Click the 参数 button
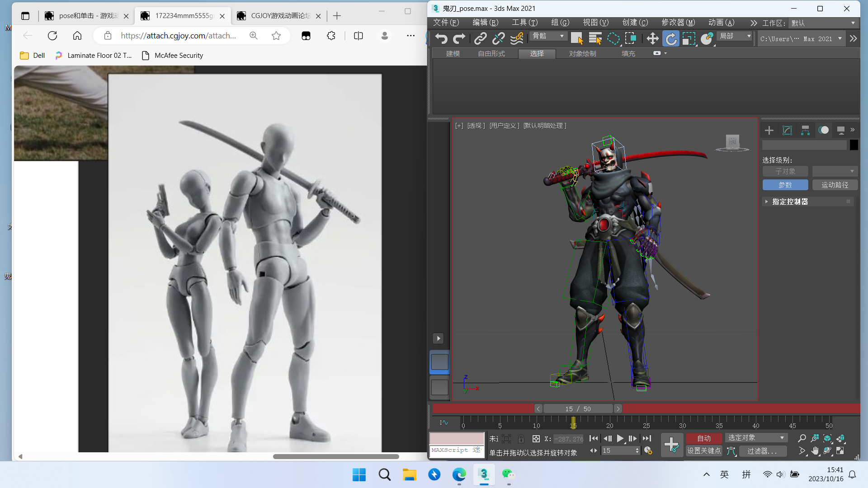The width and height of the screenshot is (868, 488). tap(785, 185)
